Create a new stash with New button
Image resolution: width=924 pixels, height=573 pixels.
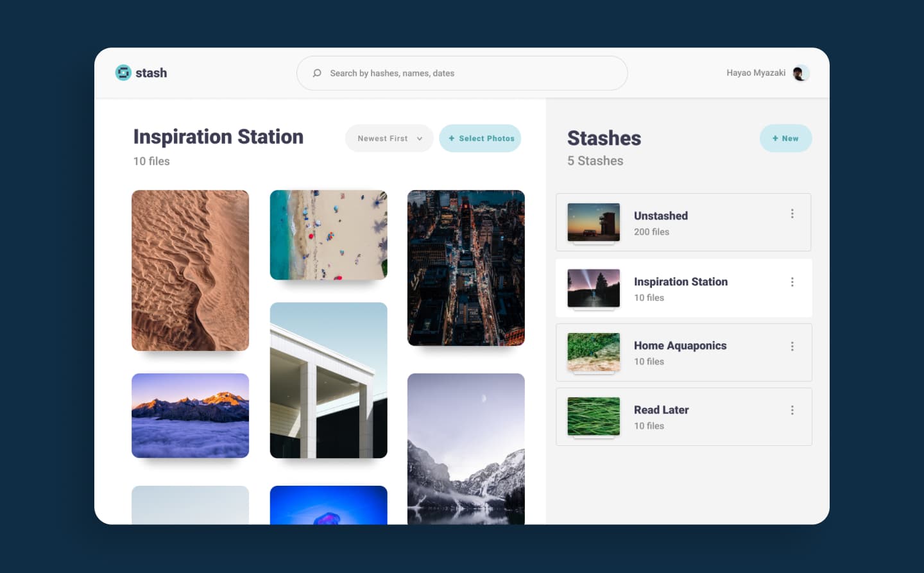pos(785,139)
